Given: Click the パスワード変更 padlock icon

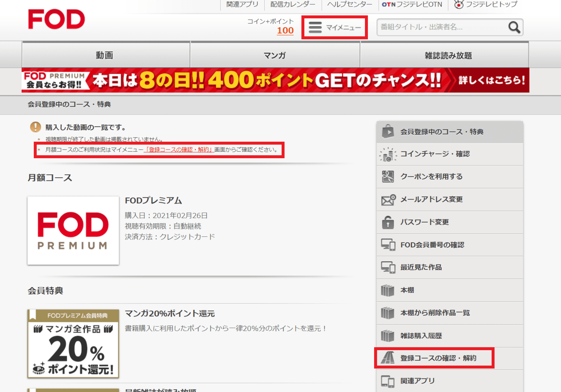Looking at the screenshot, I should (388, 222).
